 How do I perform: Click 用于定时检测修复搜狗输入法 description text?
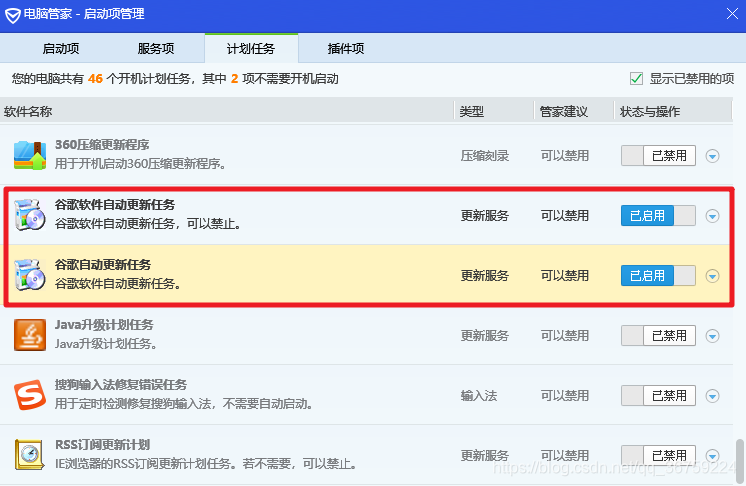[x=184, y=404]
